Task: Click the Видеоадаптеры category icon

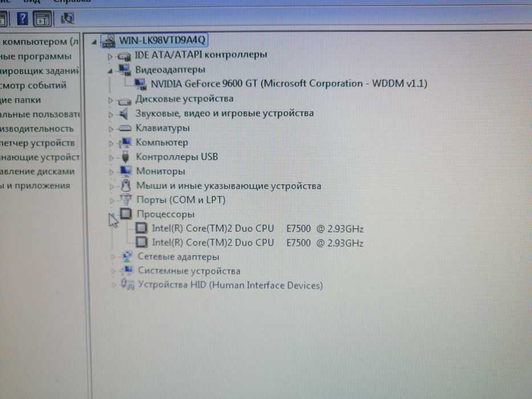Action: click(x=124, y=70)
